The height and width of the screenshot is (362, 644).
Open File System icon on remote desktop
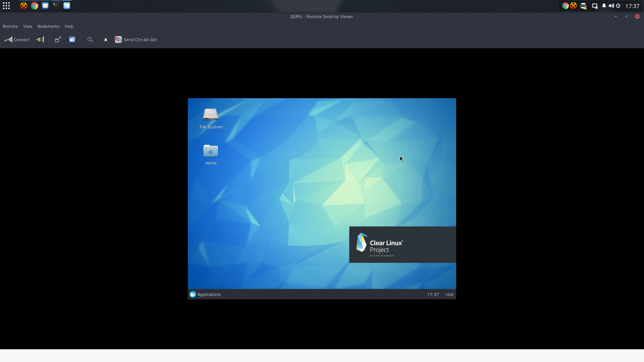[211, 118]
